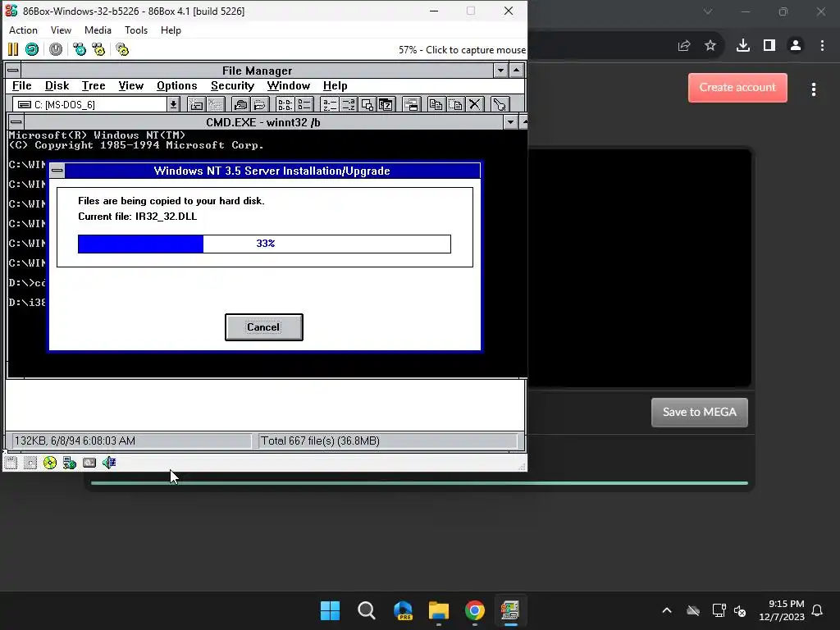840x630 pixels.
Task: Open drive selector dropdown C: [MS-DOS_6]
Action: pyautogui.click(x=173, y=104)
